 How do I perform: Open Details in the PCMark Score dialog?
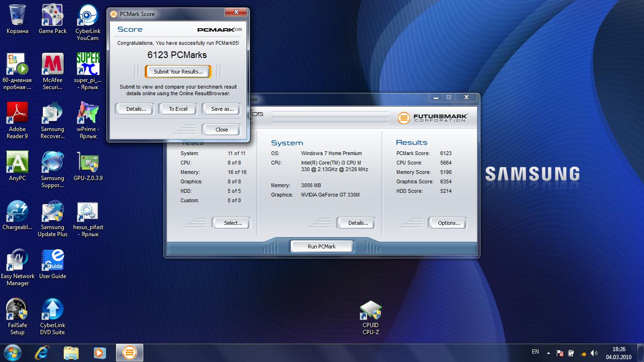[136, 109]
